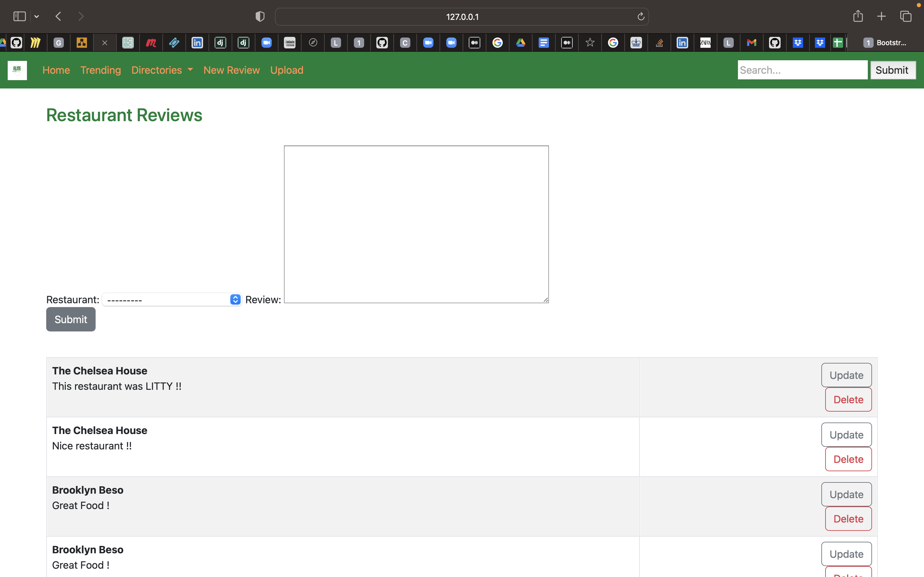Screen dimensions: 924x577
Task: Open the tab overview icon
Action: (x=906, y=16)
